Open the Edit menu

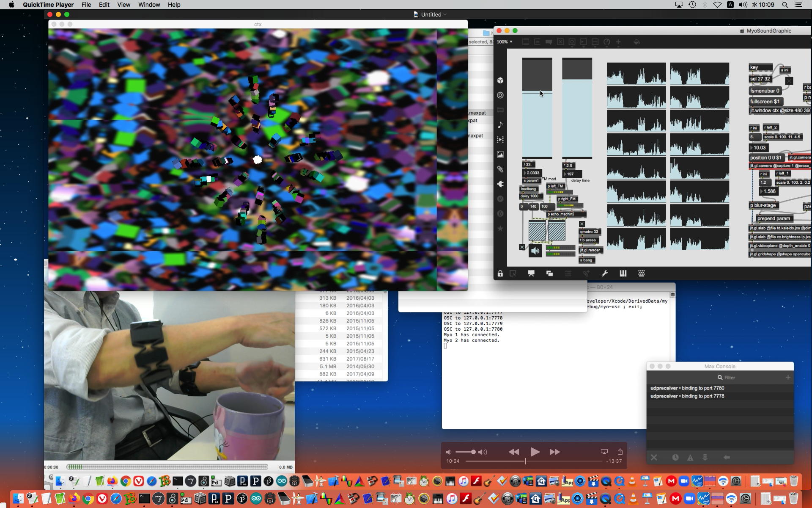pyautogui.click(x=104, y=5)
